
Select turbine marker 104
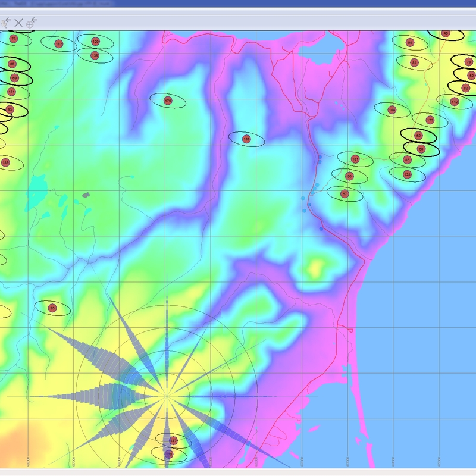tap(392, 109)
